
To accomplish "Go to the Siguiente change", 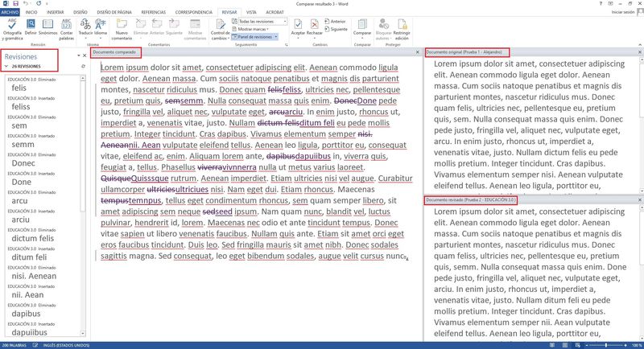I will coord(336,29).
